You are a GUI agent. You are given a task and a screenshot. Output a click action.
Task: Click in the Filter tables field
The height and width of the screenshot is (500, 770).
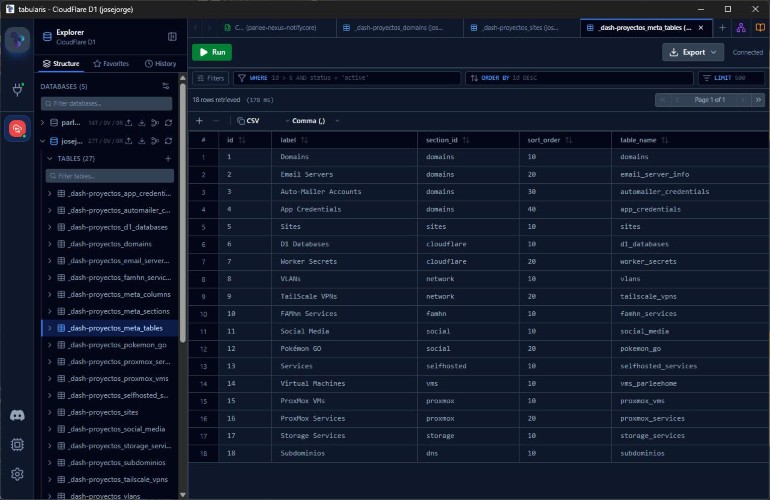click(x=110, y=176)
